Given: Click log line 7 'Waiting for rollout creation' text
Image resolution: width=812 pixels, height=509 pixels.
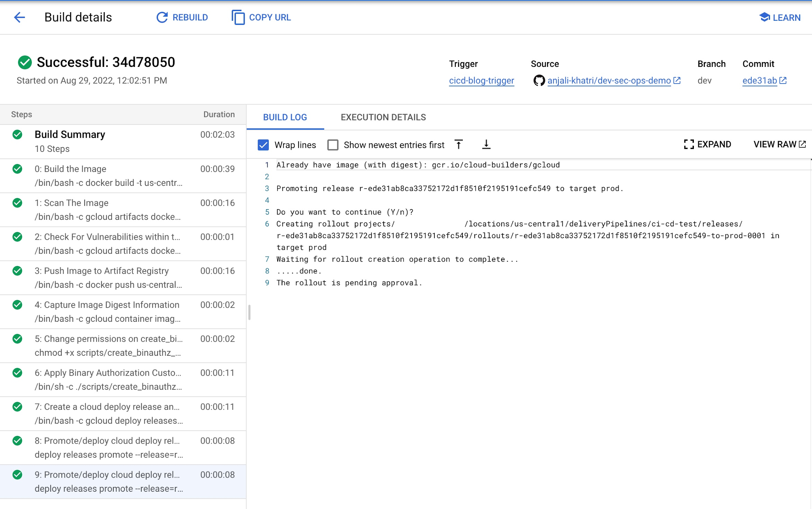Looking at the screenshot, I should click(398, 259).
